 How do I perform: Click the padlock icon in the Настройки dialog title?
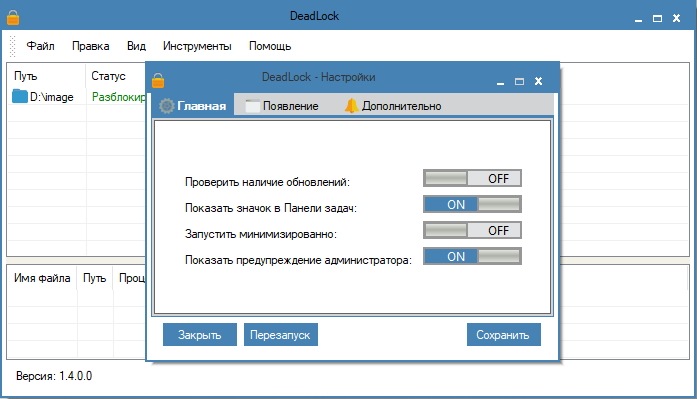point(158,80)
